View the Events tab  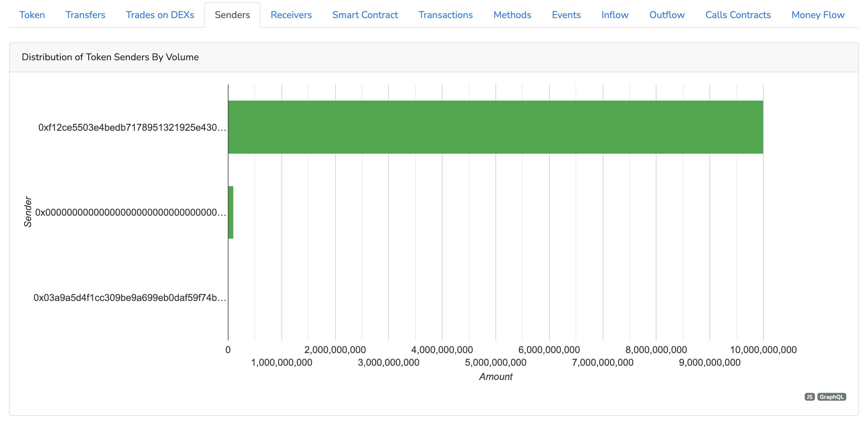pyautogui.click(x=566, y=15)
